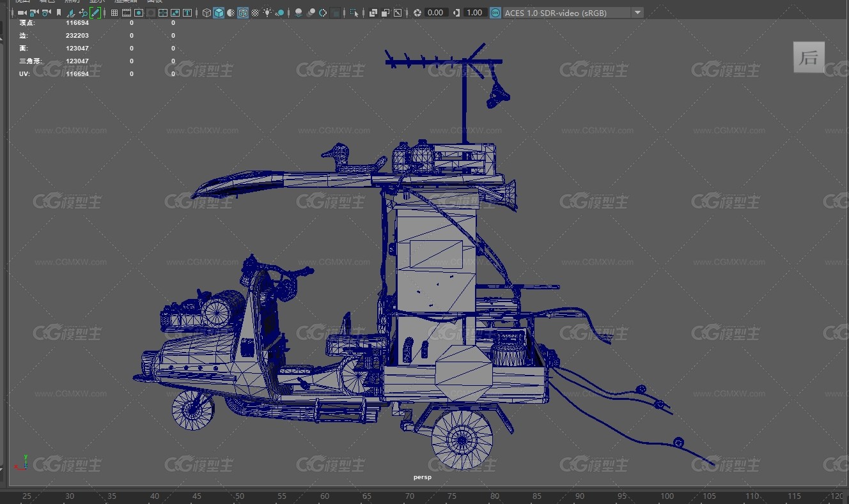Click the exposure value field 0.00

coord(435,13)
